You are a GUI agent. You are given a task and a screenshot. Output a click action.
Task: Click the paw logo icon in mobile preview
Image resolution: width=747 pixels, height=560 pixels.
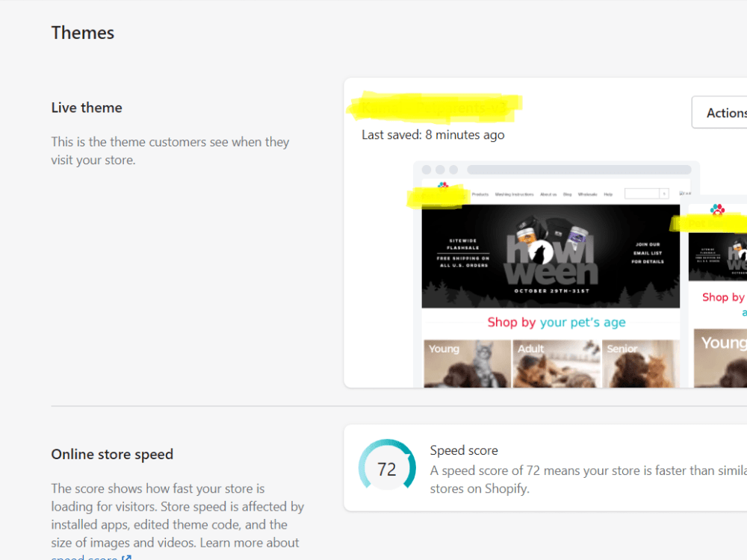point(717,209)
